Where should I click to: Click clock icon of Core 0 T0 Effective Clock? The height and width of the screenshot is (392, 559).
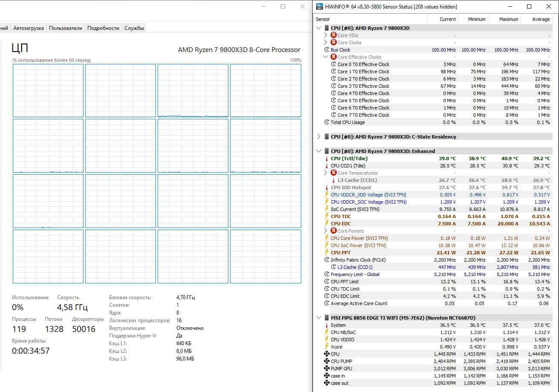click(x=334, y=64)
